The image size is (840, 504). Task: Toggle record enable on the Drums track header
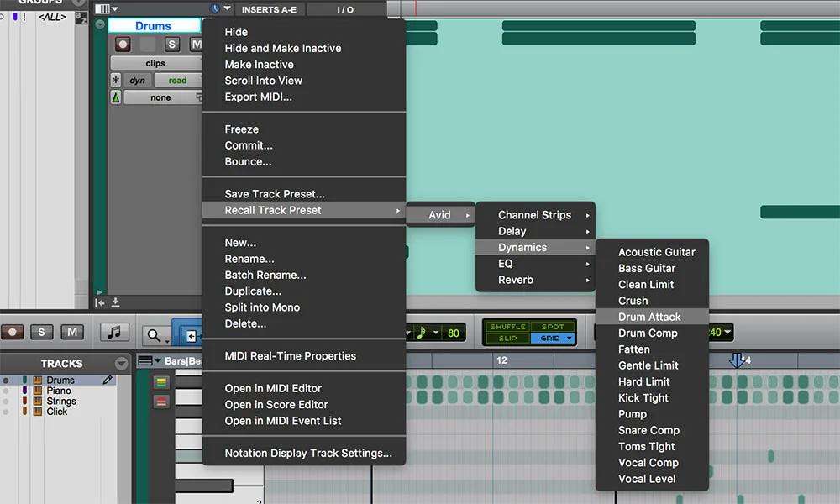click(123, 45)
